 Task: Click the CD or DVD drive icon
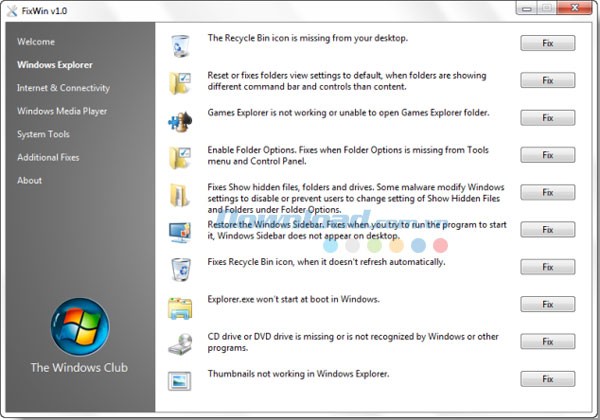pyautogui.click(x=181, y=343)
